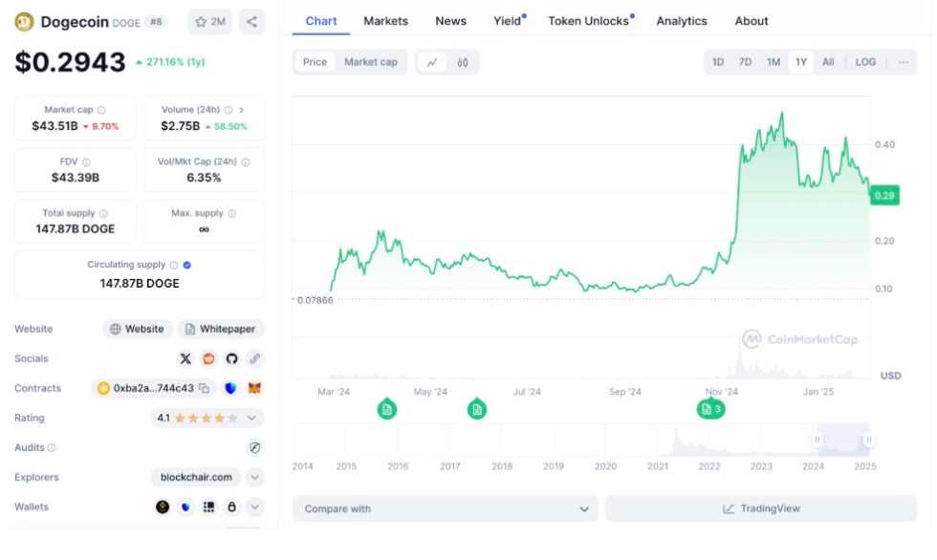Screen dimensions: 937x560
Task: Toggle LOG scale on chart
Action: [866, 62]
